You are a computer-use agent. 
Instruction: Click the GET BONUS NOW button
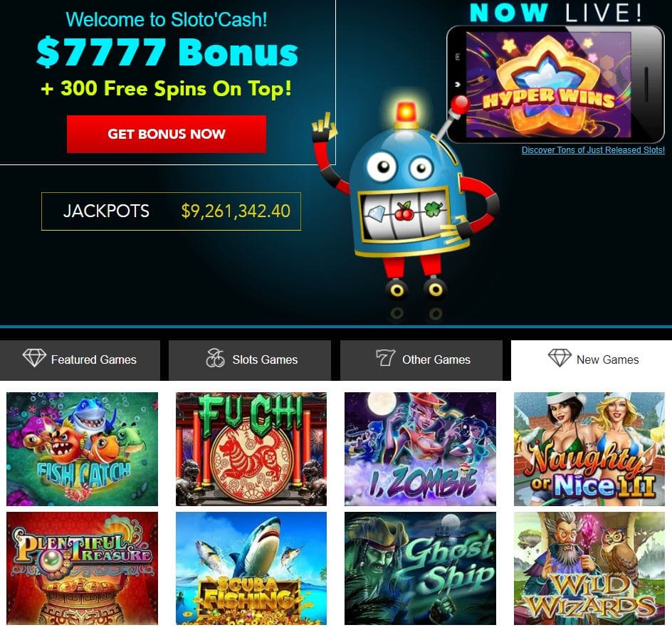[x=167, y=134]
